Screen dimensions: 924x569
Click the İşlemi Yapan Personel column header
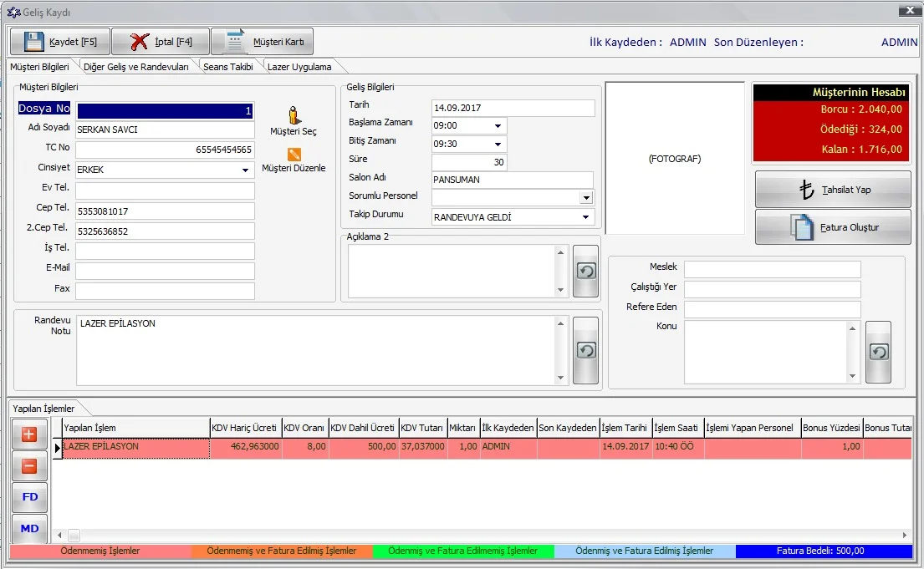(x=753, y=429)
